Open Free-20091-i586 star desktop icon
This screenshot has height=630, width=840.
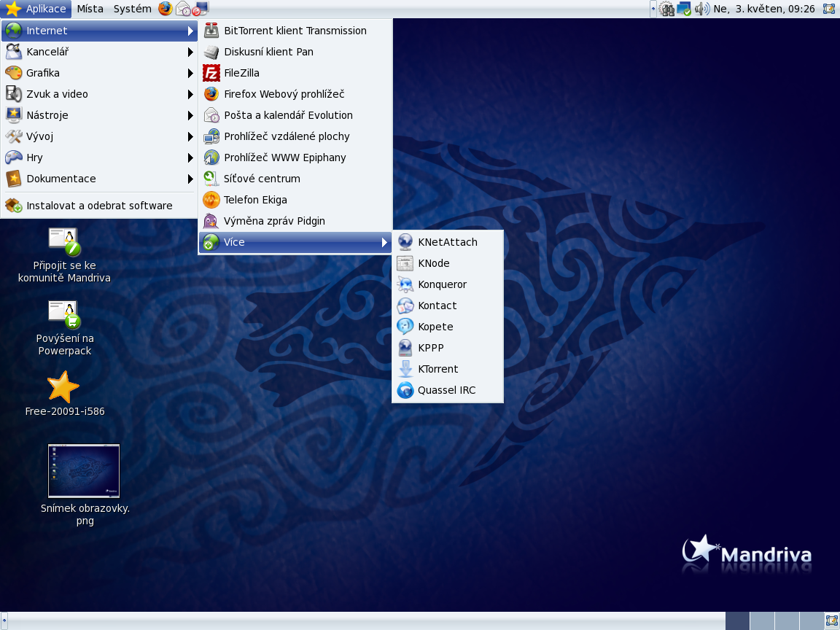(64, 394)
